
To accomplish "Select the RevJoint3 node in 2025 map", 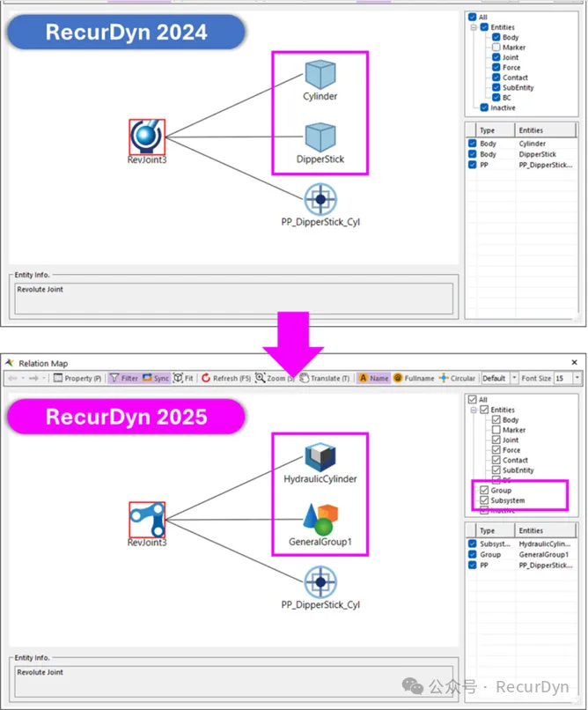I will pos(146,520).
